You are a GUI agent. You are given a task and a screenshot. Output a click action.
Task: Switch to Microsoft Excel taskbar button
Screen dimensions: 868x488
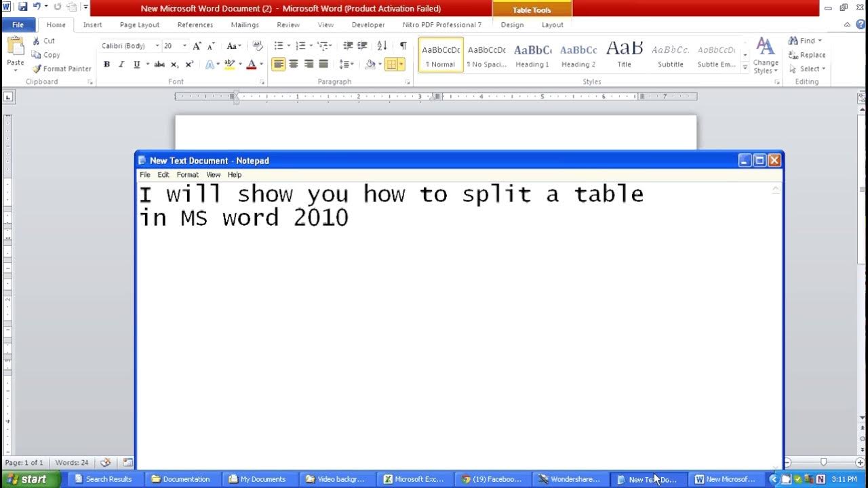pos(414,479)
